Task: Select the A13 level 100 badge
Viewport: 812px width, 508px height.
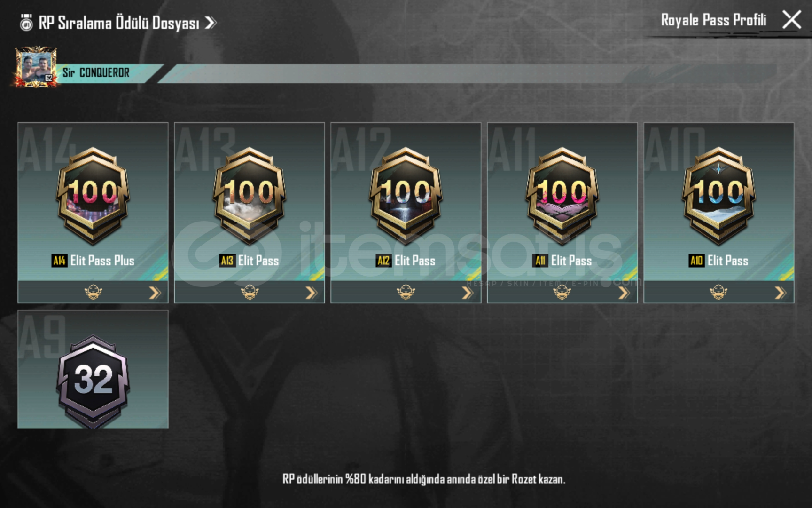Action: point(250,196)
